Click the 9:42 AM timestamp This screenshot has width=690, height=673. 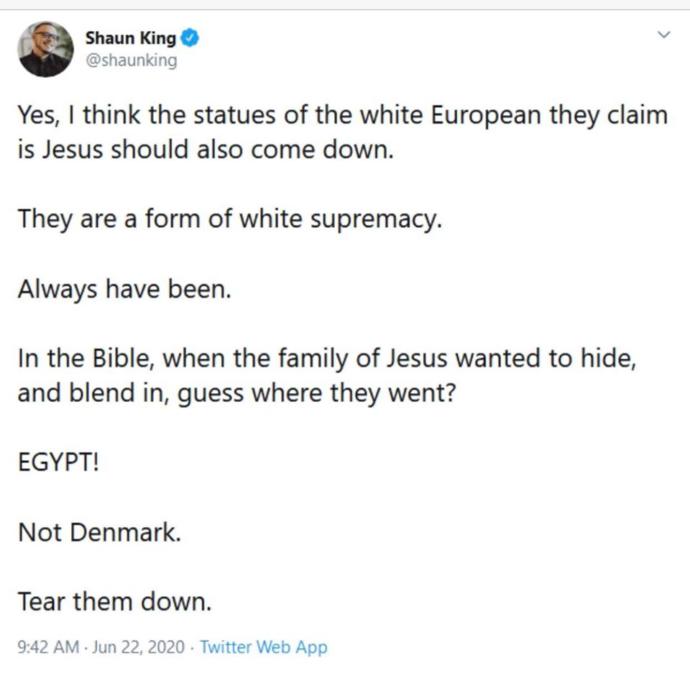[x=48, y=647]
